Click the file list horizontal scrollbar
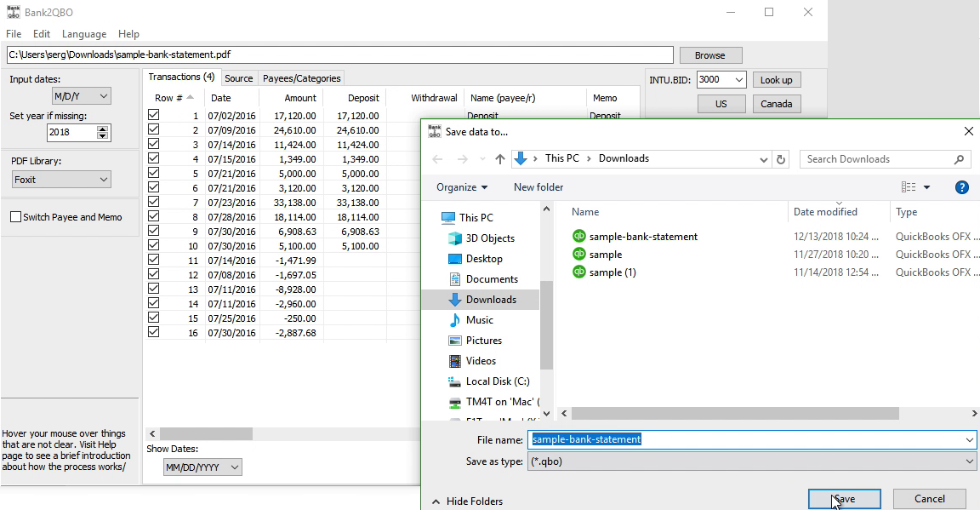 coord(735,413)
